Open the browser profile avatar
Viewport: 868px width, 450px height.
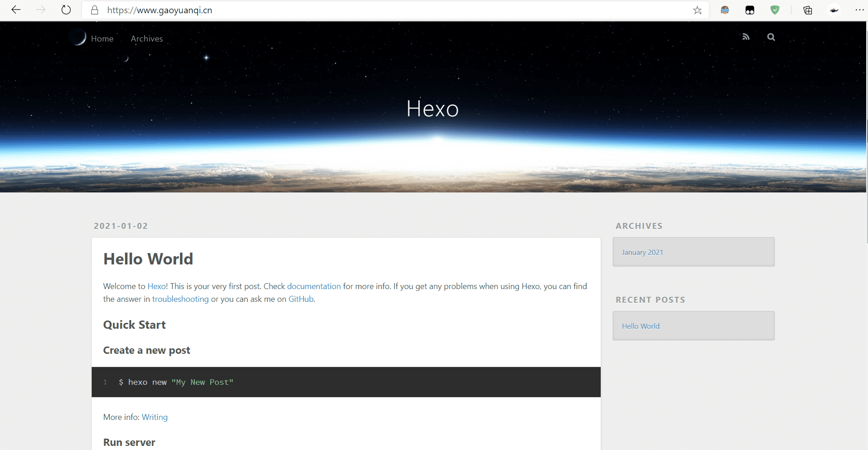tap(834, 10)
